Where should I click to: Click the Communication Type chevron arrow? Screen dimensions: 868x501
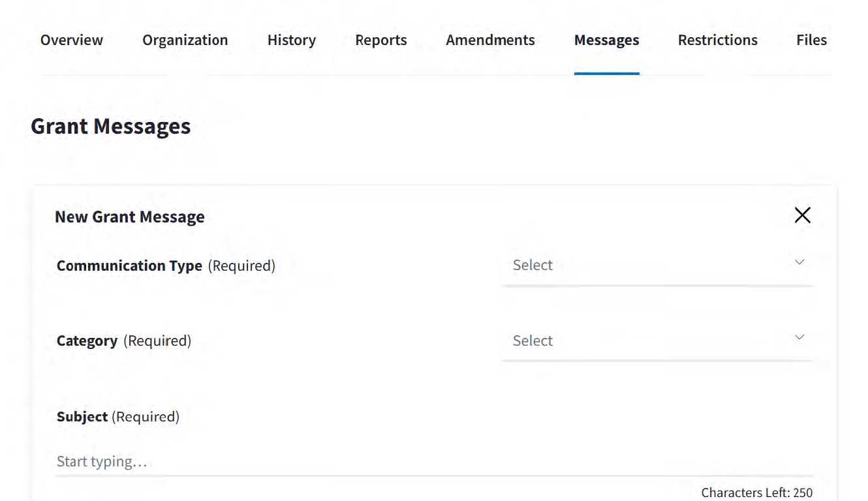click(799, 262)
